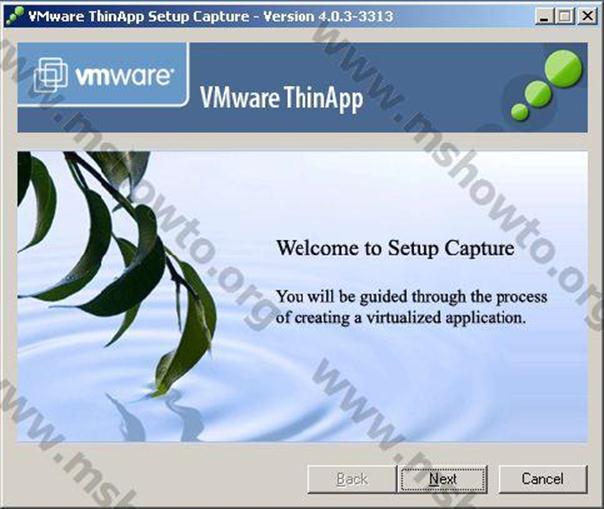Image resolution: width=604 pixels, height=509 pixels.
Task: Close the ThinApp Setup Capture window
Action: click(586, 16)
